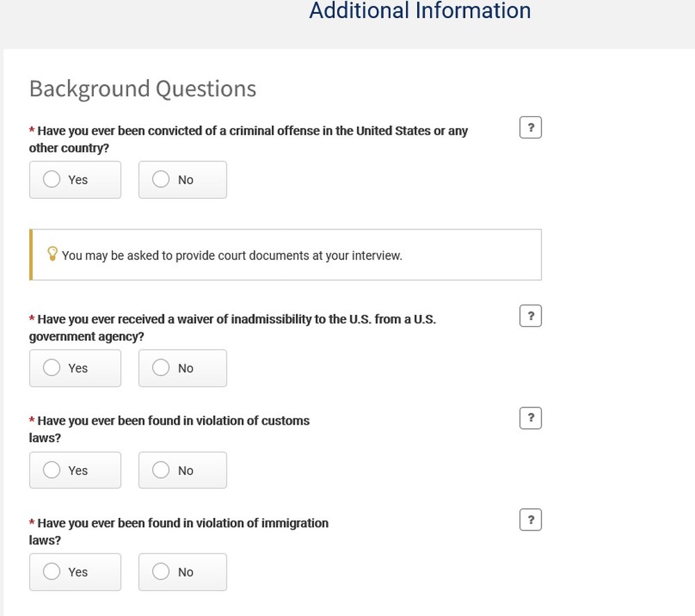Click the lightbulb tip icon
This screenshot has height=616, width=695.
coord(52,254)
